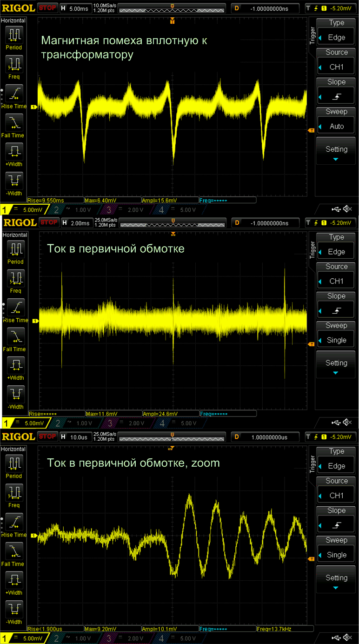Image resolution: width=359 pixels, height=644 pixels.
Task: Click the Freq=13.7kHz measurement readout
Action: point(285,629)
